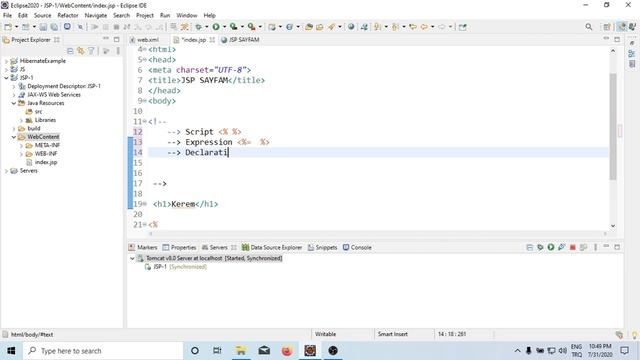Click the Coverage run icon in the toolbar
The height and width of the screenshot is (360, 640).
tap(234, 27)
